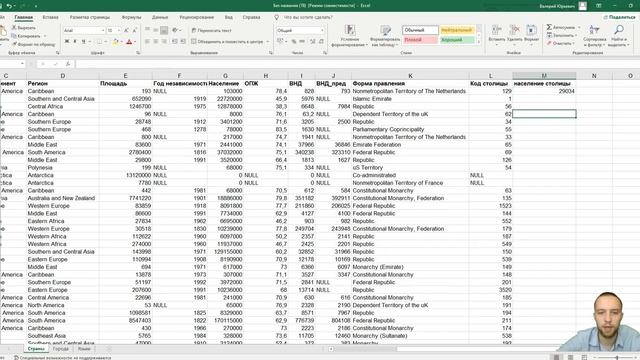This screenshot has width=640, height=360.
Task: Align cell content to the bottom
Action: [x=164, y=30]
